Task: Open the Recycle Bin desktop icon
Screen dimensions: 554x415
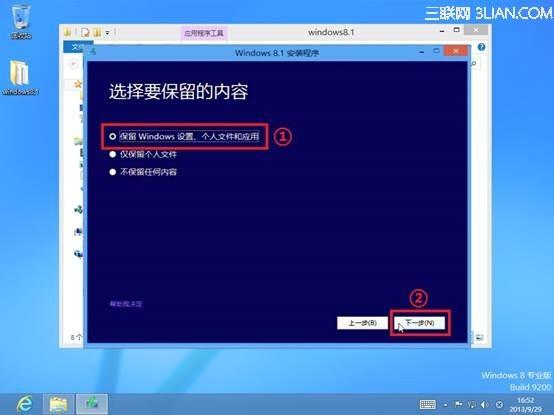Action: 21,21
